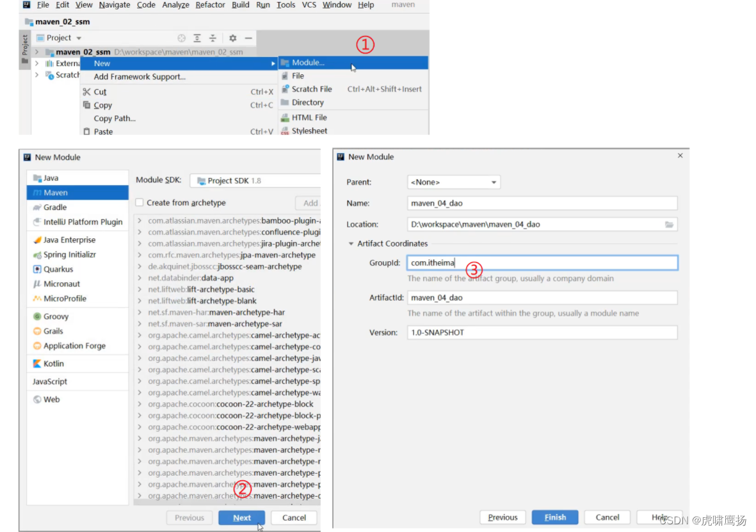Image resolution: width=756 pixels, height=532 pixels.
Task: Select the Micronaut module type
Action: (77, 284)
